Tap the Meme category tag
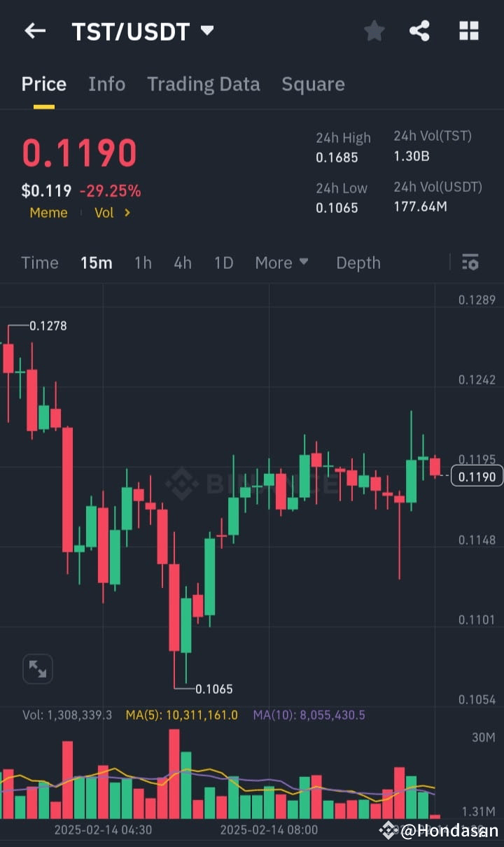The image size is (504, 847). click(48, 213)
